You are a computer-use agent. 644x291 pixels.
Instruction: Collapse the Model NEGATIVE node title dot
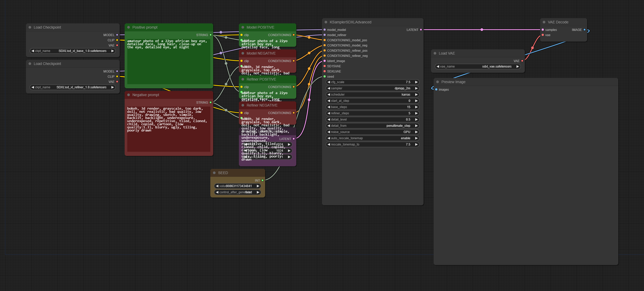pos(243,53)
